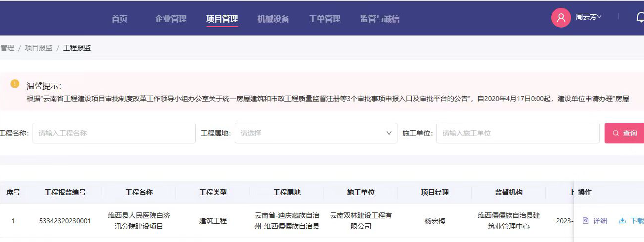Open the 工单管理 menu
644x242 pixels.
[324, 19]
